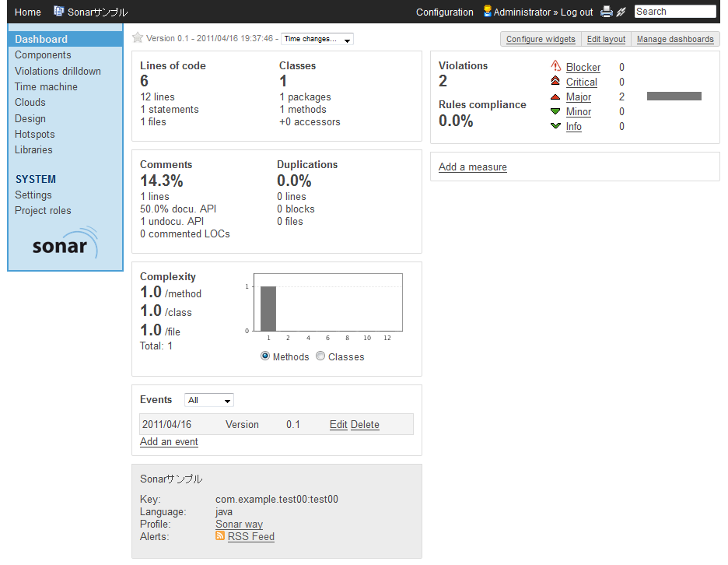
Task: Open Violations drilldown in the sidebar
Action: [58, 71]
